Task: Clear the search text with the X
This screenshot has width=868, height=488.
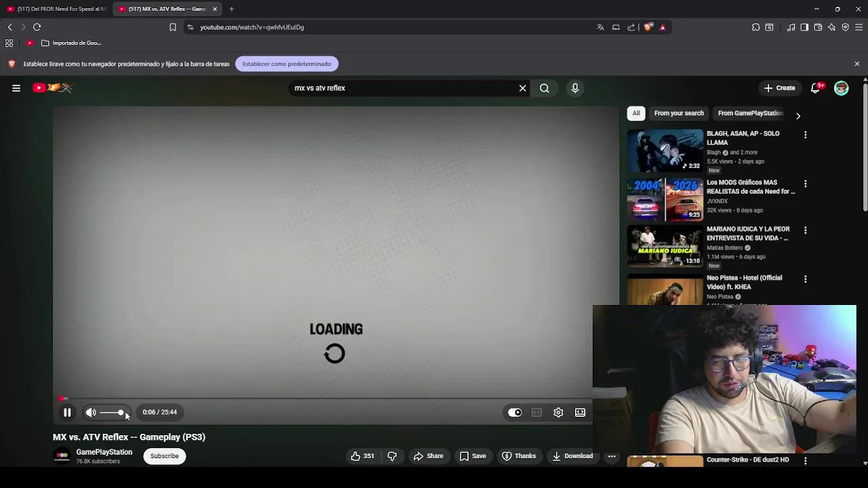Action: [523, 88]
